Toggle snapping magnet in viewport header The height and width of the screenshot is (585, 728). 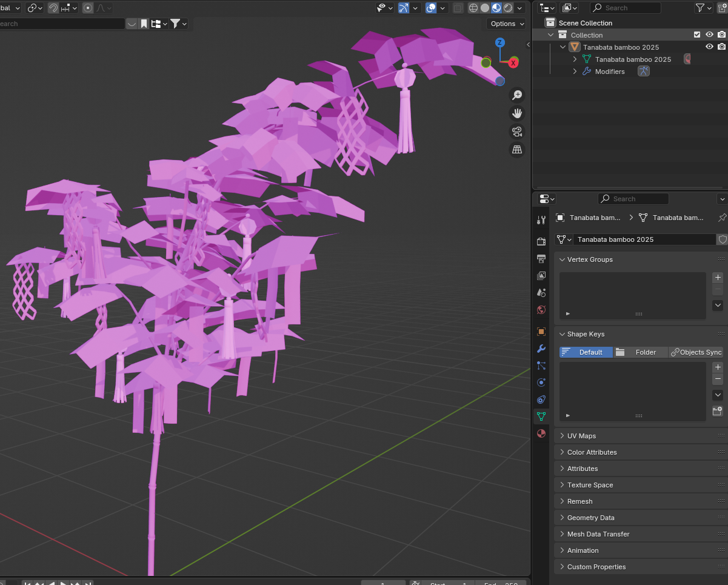[53, 8]
